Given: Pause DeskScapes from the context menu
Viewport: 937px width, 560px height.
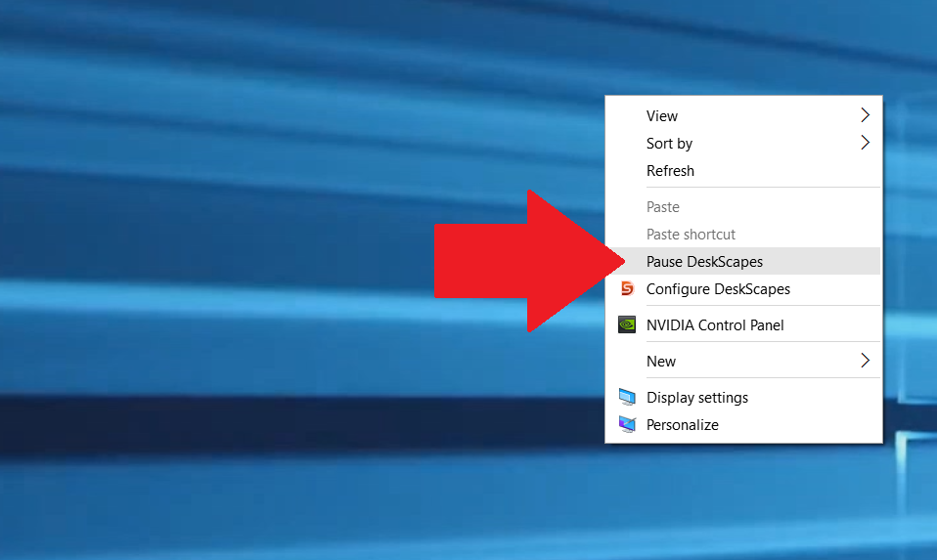Looking at the screenshot, I should (x=704, y=262).
